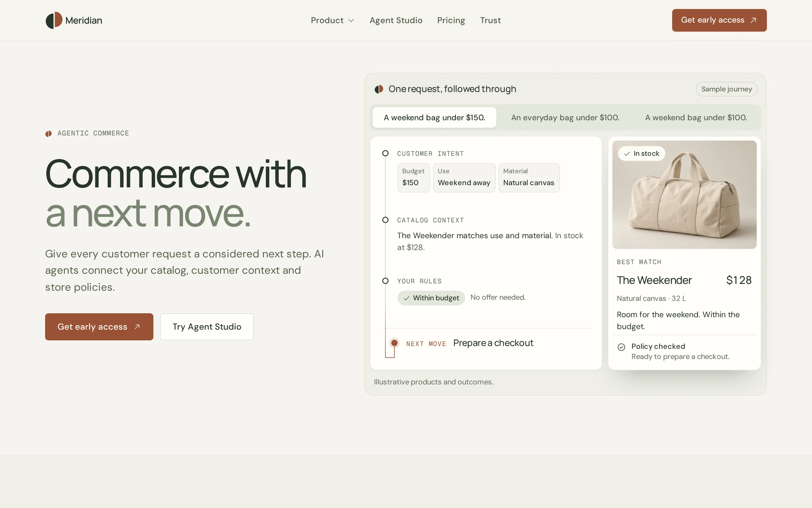Click the Policy checked circle-check icon
Image resolution: width=812 pixels, height=508 pixels.
tap(621, 347)
